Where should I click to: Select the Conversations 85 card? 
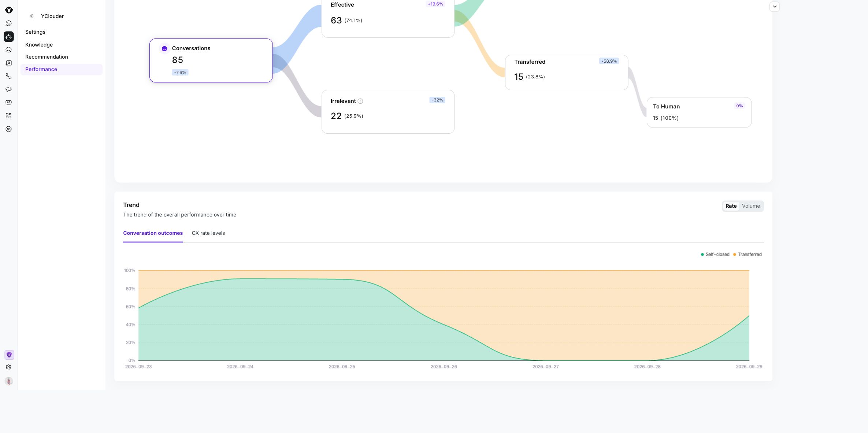point(211,60)
